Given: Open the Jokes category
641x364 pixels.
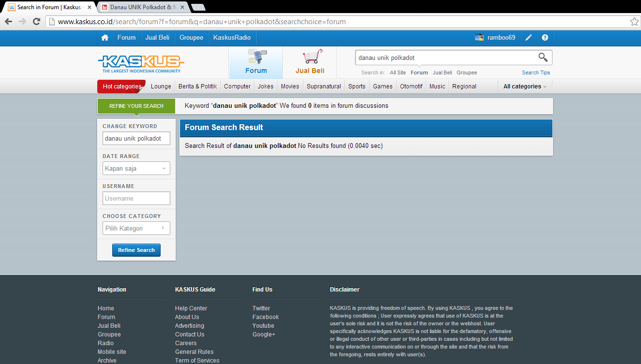Looking at the screenshot, I should pos(266,87).
